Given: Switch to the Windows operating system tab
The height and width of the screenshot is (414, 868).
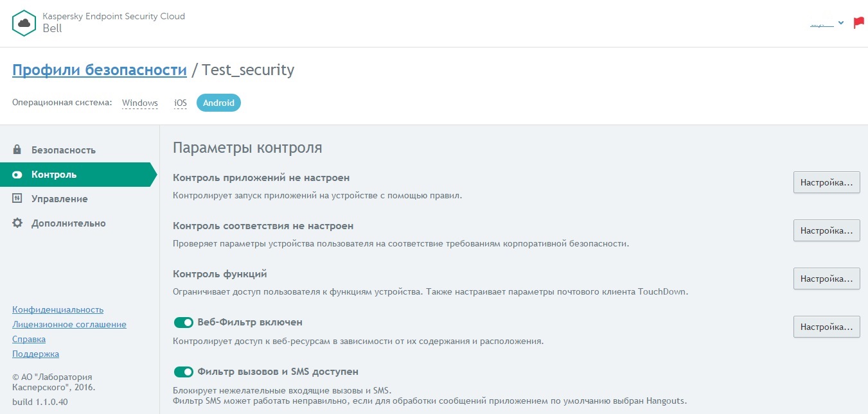Looking at the screenshot, I should (140, 103).
